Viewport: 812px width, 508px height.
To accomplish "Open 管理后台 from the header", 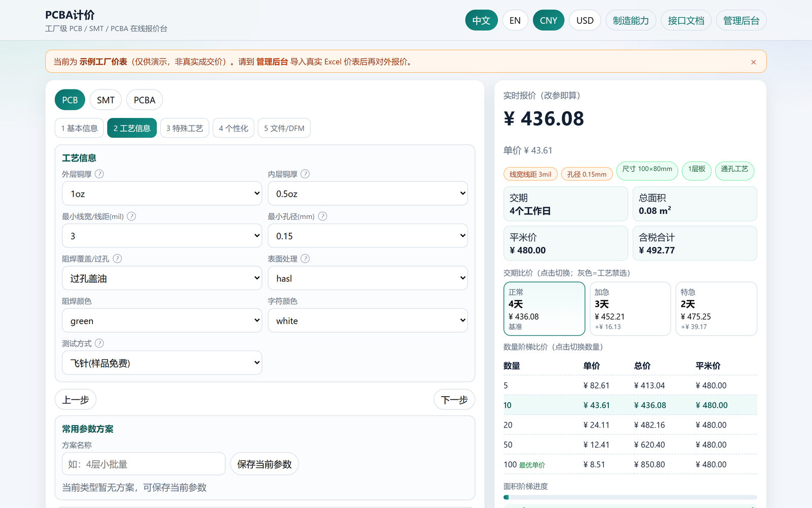I will tap(741, 20).
